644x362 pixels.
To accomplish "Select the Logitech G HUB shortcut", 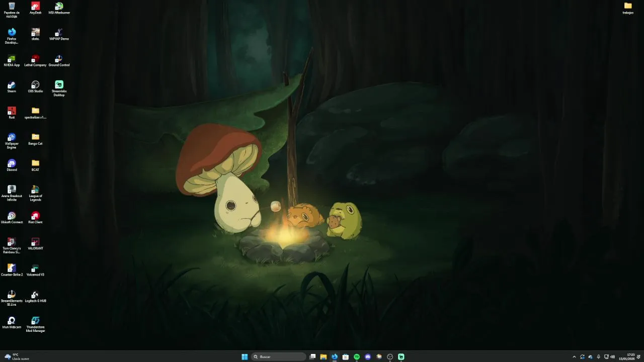I will pyautogui.click(x=35, y=296).
